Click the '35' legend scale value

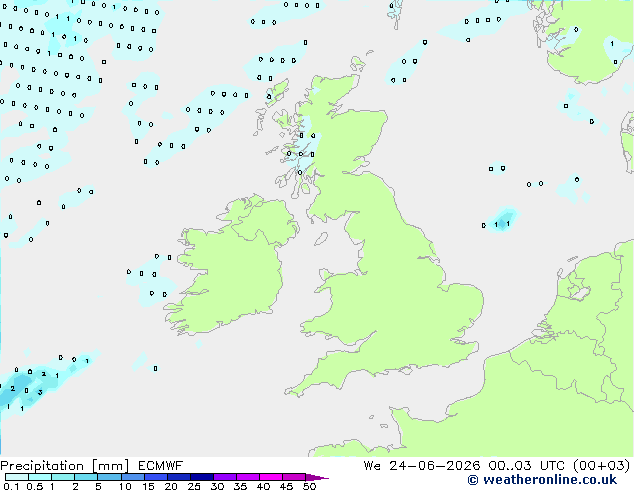click(240, 486)
